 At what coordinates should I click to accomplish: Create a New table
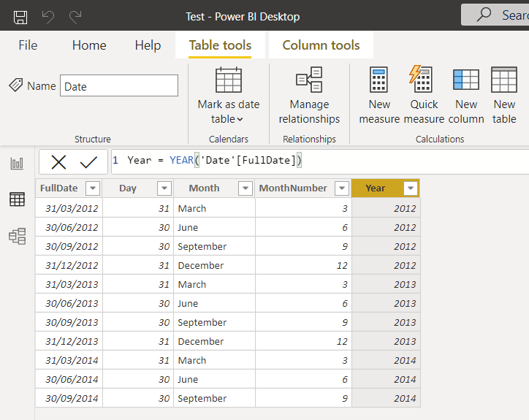point(504,95)
